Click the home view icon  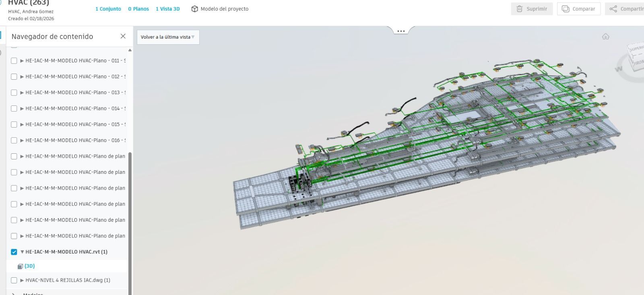(606, 37)
